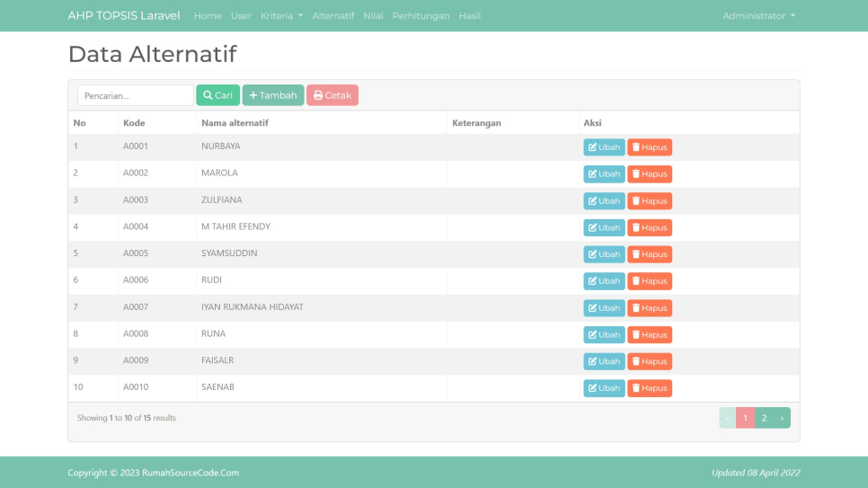Viewport: 868px width, 488px height.
Task: Edit IYAN RUKMANA HIDAYAT via Ubah
Action: click(x=604, y=308)
